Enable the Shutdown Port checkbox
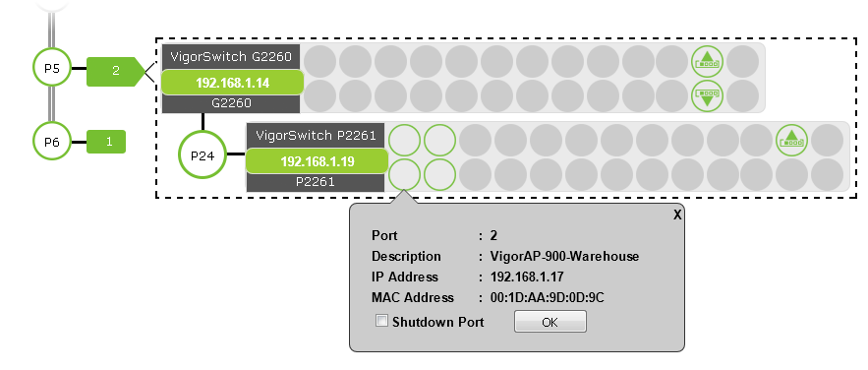The image size is (868, 370). pyautogui.click(x=381, y=321)
